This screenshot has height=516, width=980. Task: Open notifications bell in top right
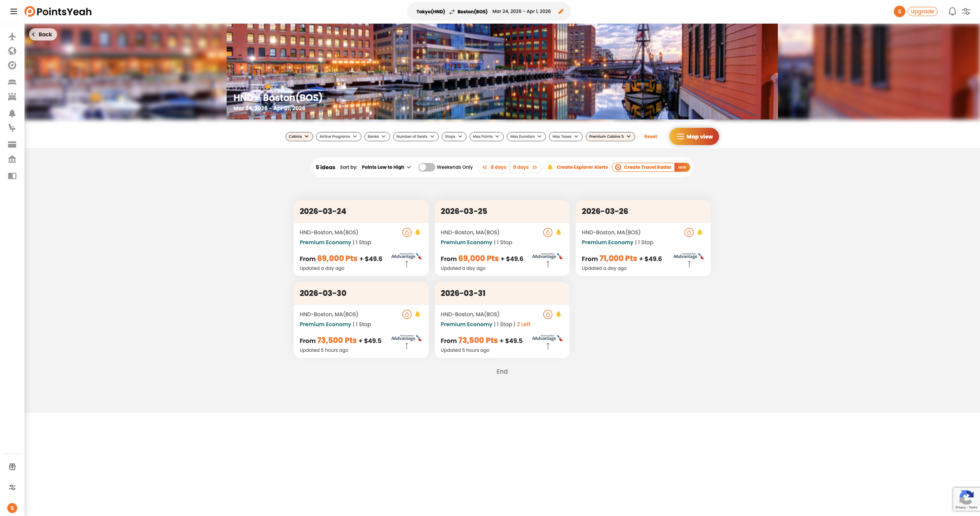(x=952, y=11)
